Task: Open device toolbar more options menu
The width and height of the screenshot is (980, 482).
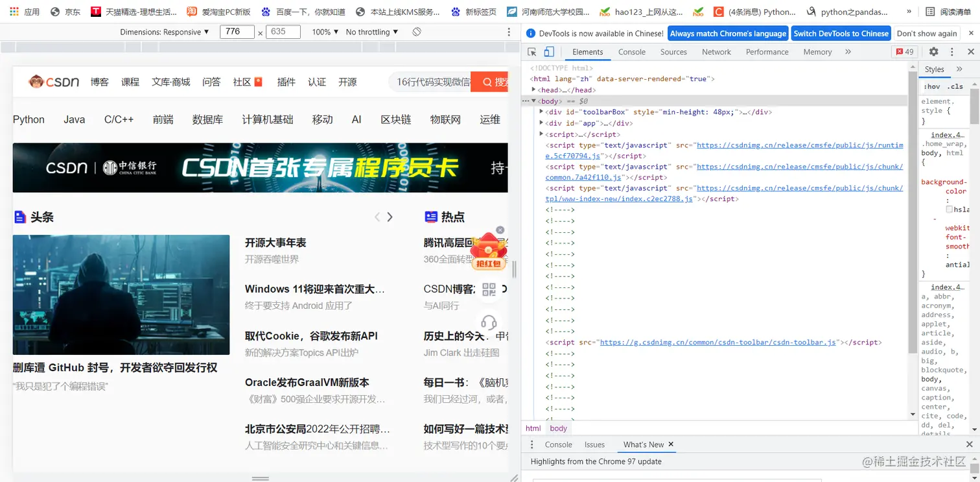Action: point(509,32)
